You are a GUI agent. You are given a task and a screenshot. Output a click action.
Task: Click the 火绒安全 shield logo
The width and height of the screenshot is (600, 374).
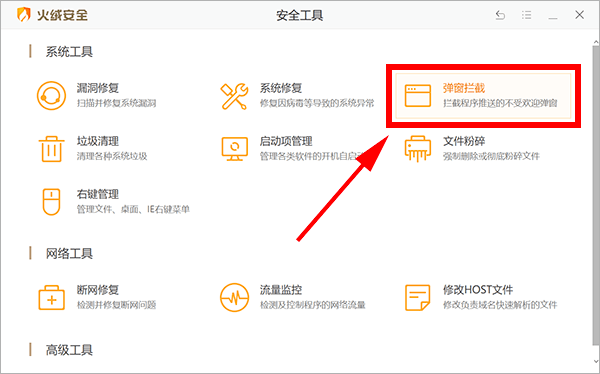[24, 15]
